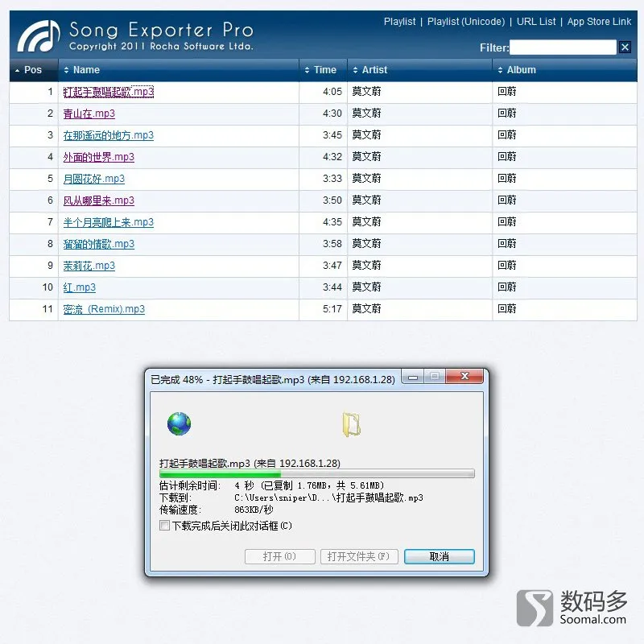Download 打起手鼓唱起歌.mp3 link

point(109,92)
